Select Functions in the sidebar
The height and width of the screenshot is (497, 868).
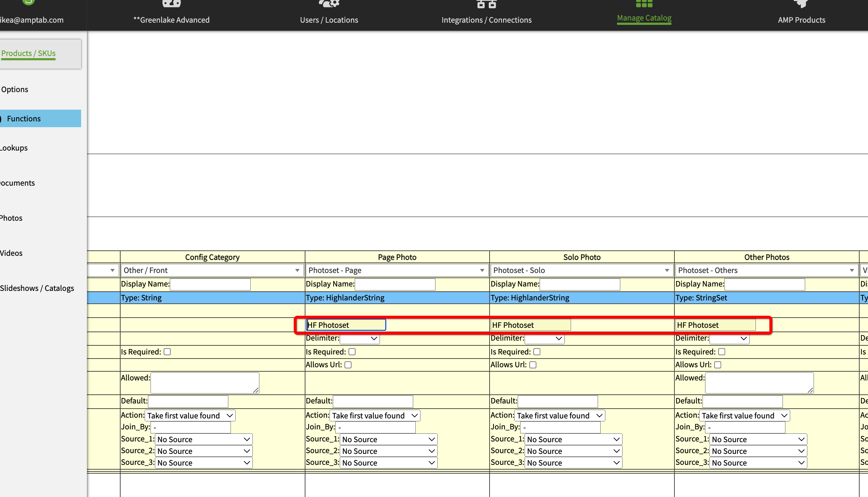click(x=24, y=118)
